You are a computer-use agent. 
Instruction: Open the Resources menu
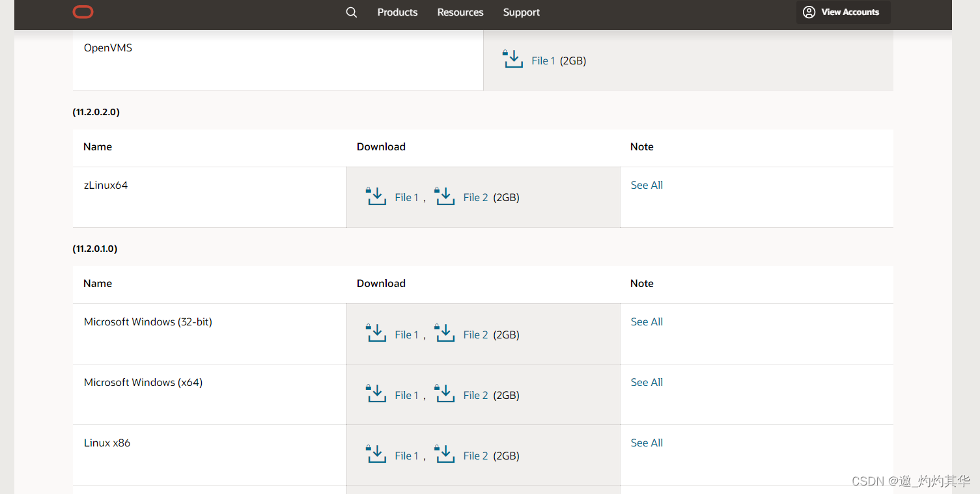[460, 12]
